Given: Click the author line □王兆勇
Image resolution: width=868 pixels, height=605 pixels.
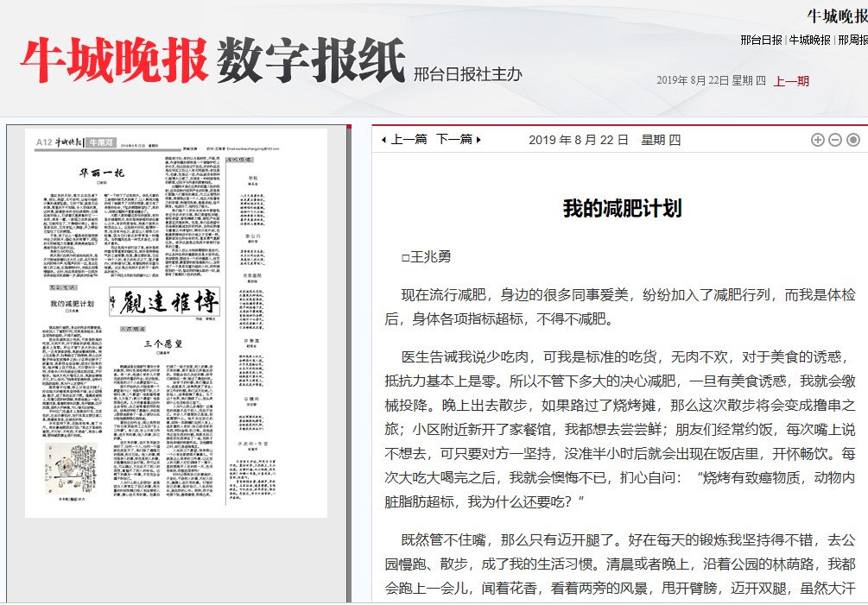Looking at the screenshot, I should [x=427, y=256].
